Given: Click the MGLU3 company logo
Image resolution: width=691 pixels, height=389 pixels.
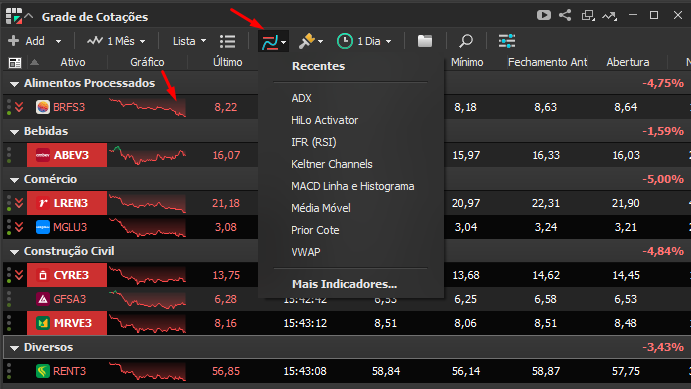Looking at the screenshot, I should (43, 227).
